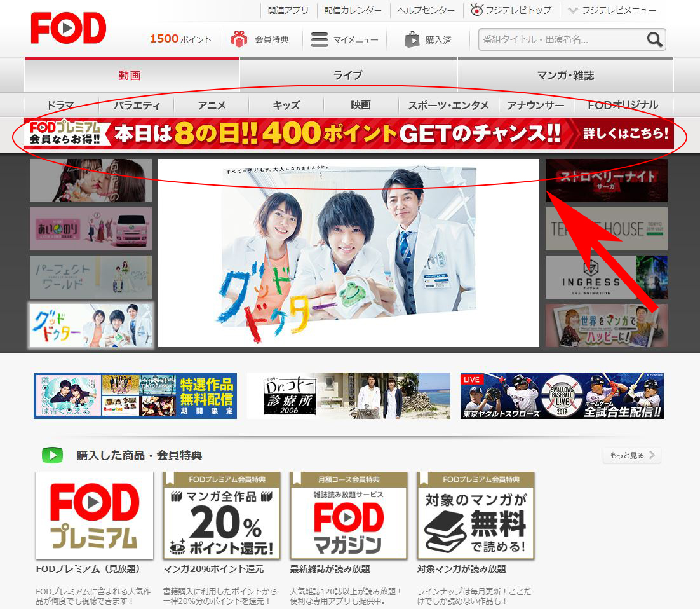Click the 対象マンガが読み放題 title
The image size is (700, 609).
click(x=462, y=569)
